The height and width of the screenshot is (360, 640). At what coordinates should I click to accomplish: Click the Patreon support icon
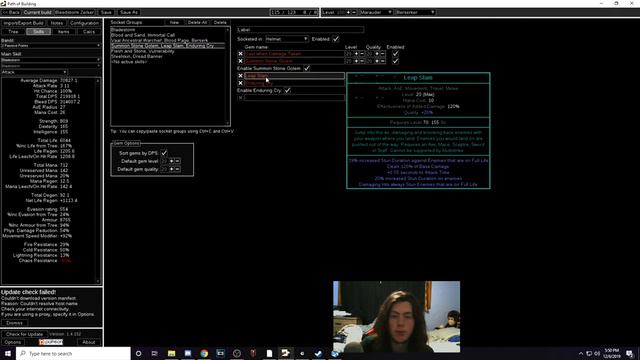coord(51,342)
